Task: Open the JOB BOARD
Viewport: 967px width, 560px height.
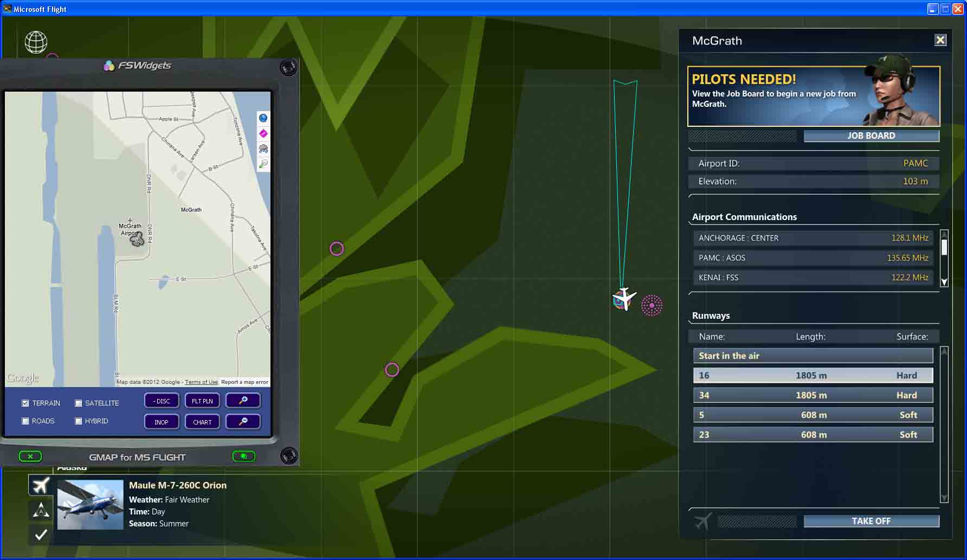Action: click(x=871, y=136)
